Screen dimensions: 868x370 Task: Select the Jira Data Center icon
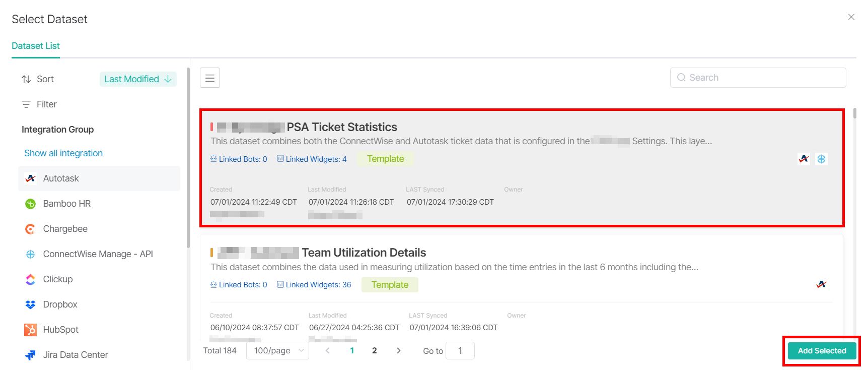tap(31, 355)
